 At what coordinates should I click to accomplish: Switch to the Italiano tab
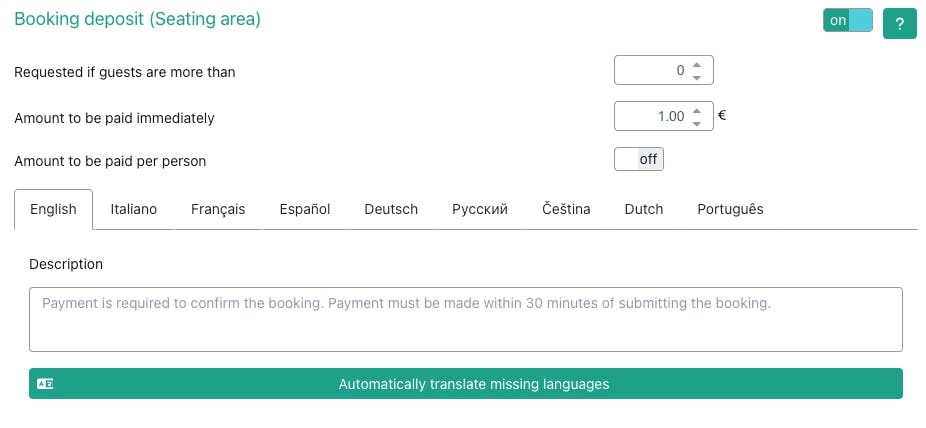133,209
